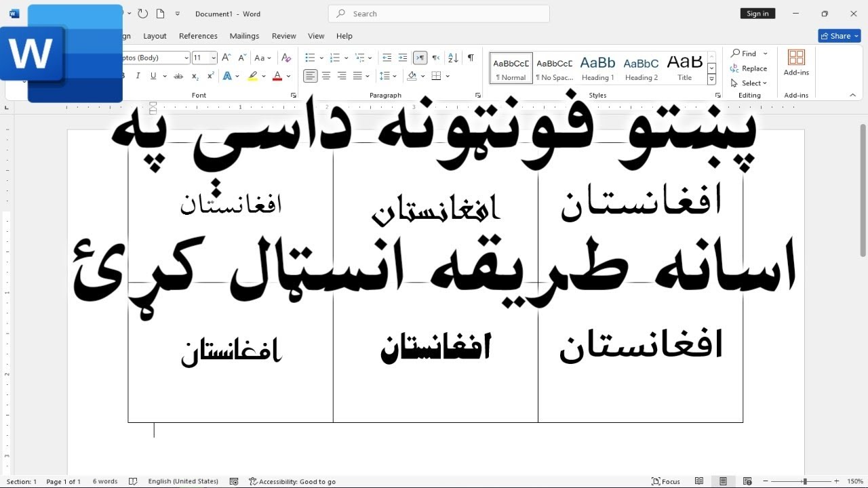The image size is (868, 488).
Task: Open the Review tab
Action: pos(283,36)
